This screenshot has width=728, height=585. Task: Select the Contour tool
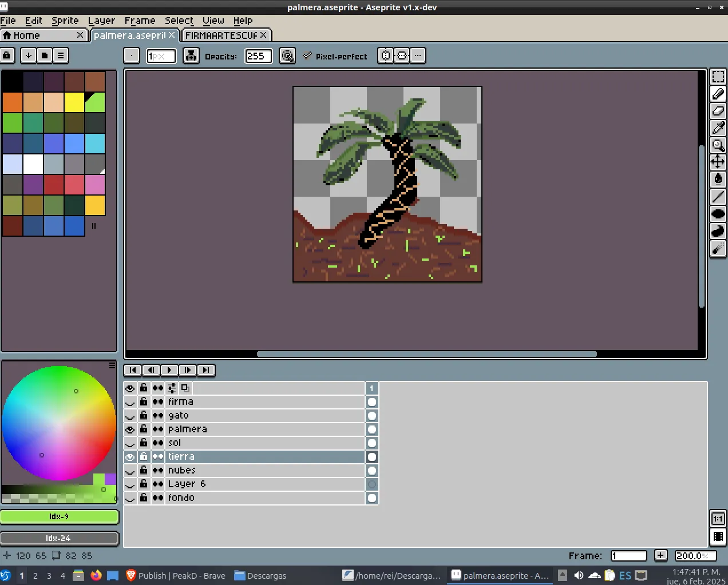pos(718,231)
